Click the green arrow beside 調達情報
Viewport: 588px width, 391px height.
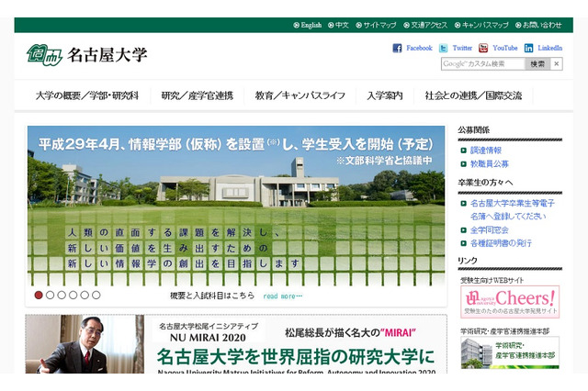463,151
